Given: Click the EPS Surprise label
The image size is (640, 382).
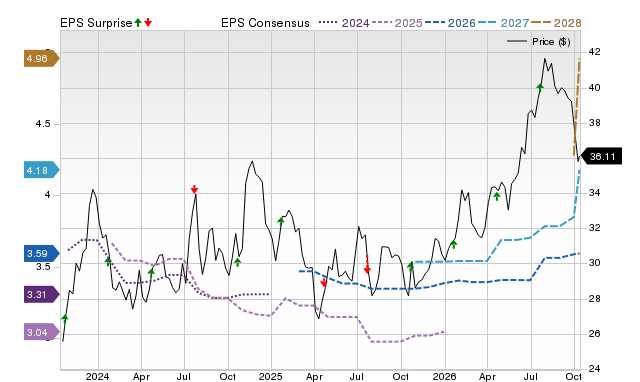Looking at the screenshot, I should 96,23.
